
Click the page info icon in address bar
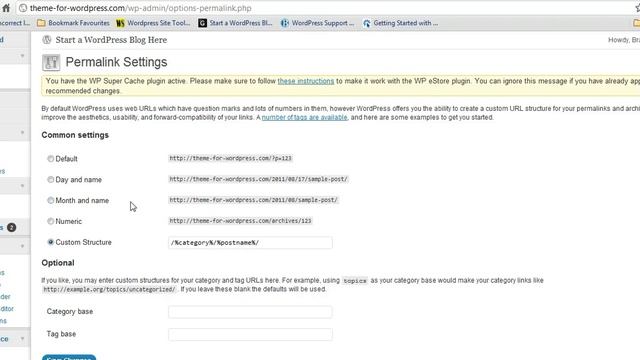(23, 8)
